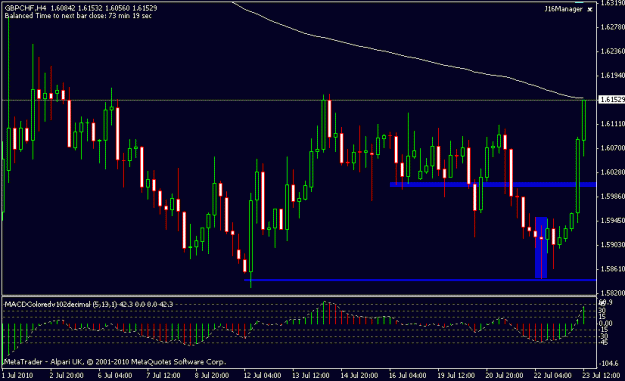Click the 1.62780 price axis label
The image size is (625, 381).
612,27
